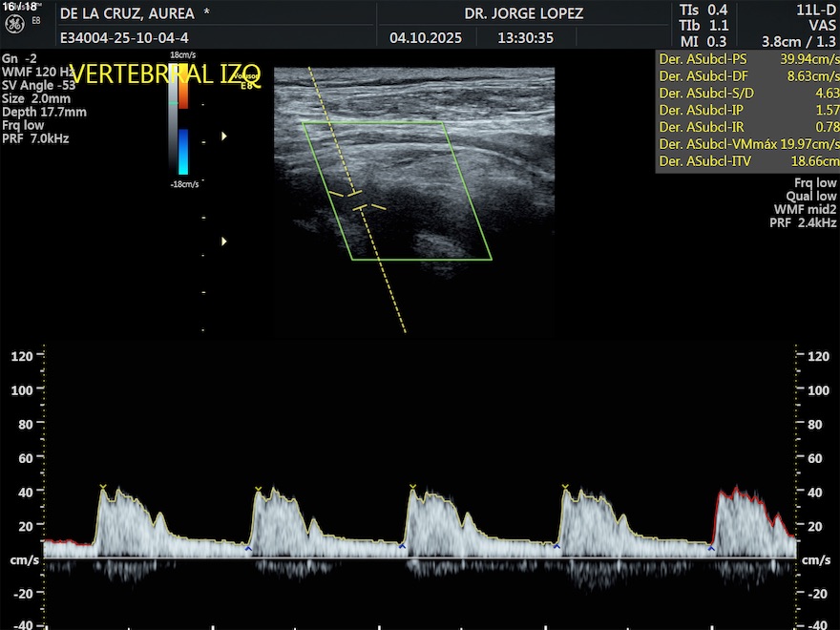Screen dimensions: 840x630
Task: Select the Der. ASubcl-PS measurement row
Action: tap(748, 58)
